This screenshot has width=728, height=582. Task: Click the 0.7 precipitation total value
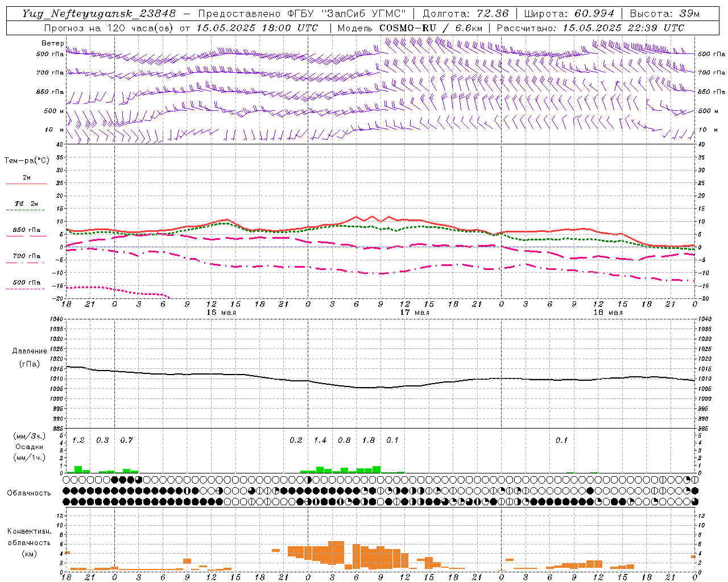coord(127,440)
